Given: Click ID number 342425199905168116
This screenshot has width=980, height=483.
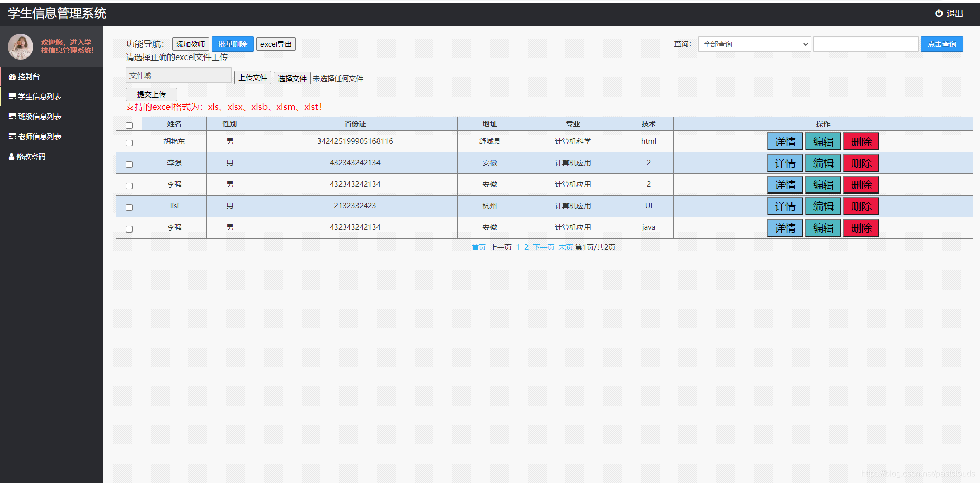Looking at the screenshot, I should click(x=355, y=141).
